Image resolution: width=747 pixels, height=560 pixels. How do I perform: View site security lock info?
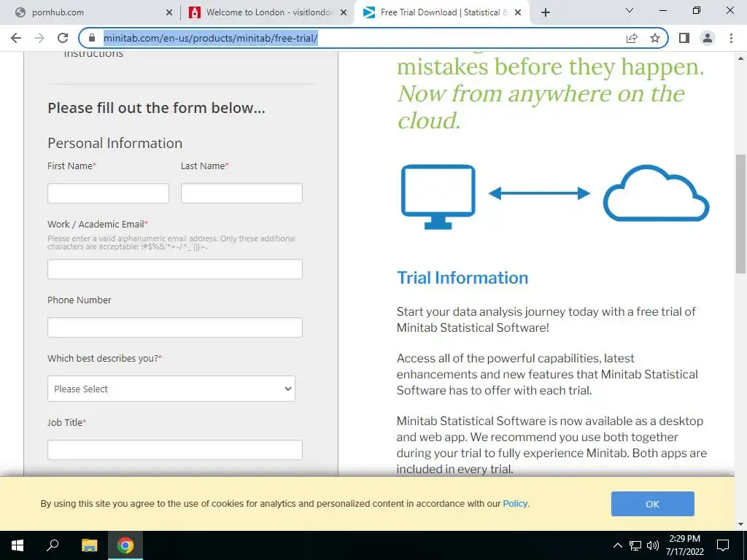click(92, 38)
